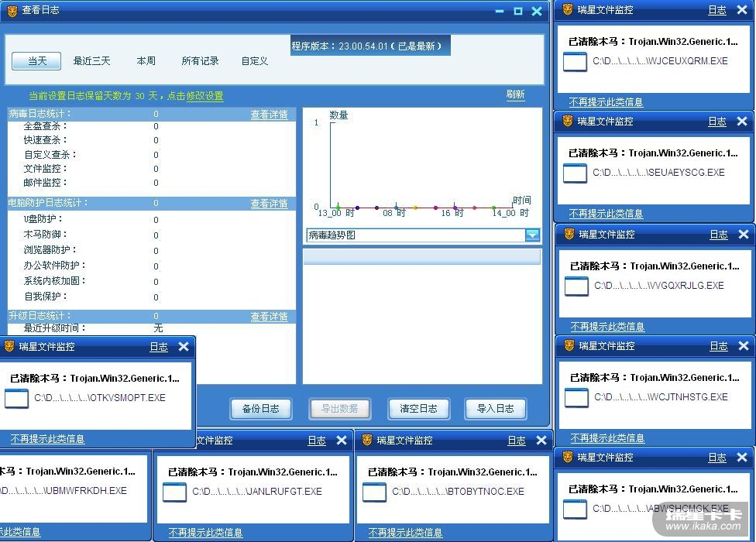The image size is (756, 542).
Task: Close the UANLRUFGT.EXE alert popup
Action: point(342,441)
